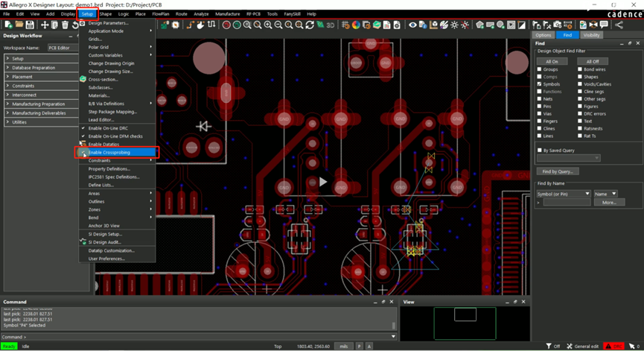Check the Pins find filter checkbox
This screenshot has height=351, width=644.
[x=540, y=107]
